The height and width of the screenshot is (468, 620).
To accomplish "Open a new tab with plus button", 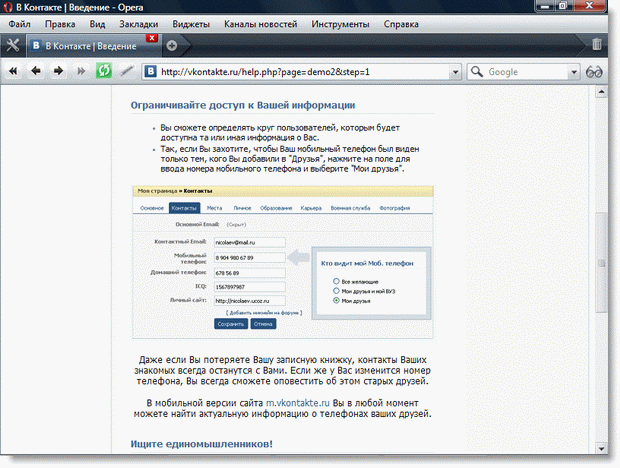I will tap(172, 45).
